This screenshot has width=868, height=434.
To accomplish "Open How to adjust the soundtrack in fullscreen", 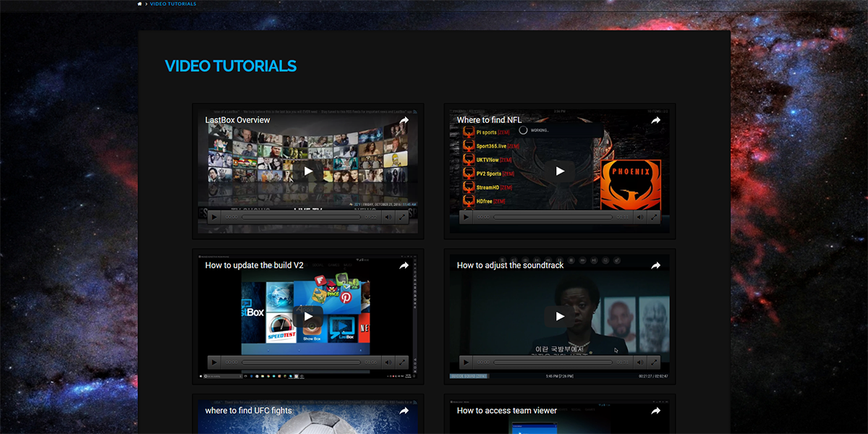I will tap(654, 362).
